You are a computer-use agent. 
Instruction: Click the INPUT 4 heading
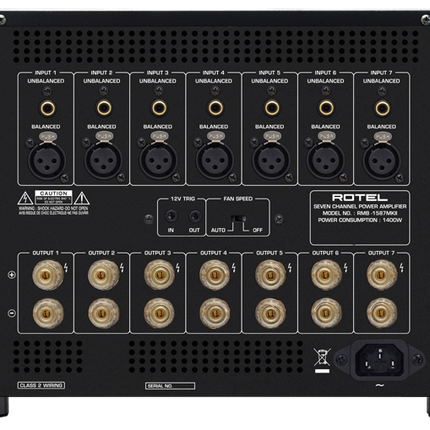(x=214, y=73)
